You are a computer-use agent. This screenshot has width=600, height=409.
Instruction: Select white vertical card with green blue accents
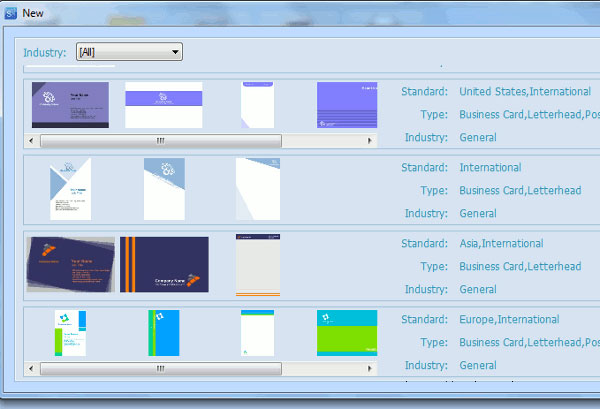point(70,333)
